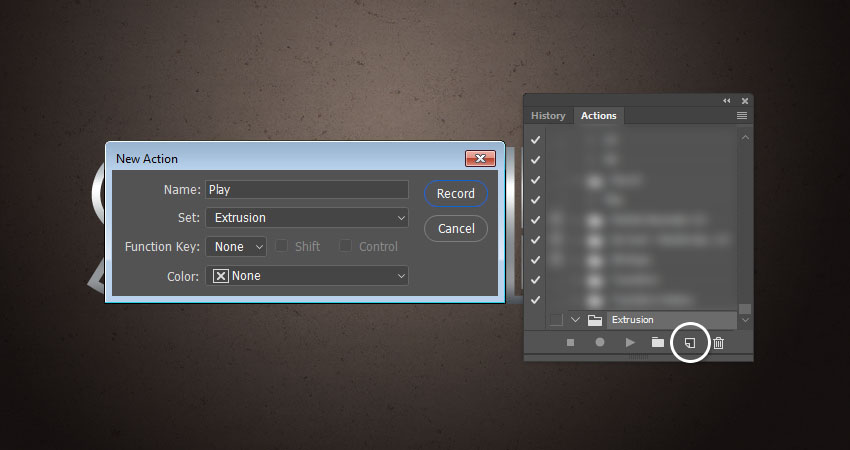
Task: Click the Delete trash icon in Actions panel
Action: (718, 343)
